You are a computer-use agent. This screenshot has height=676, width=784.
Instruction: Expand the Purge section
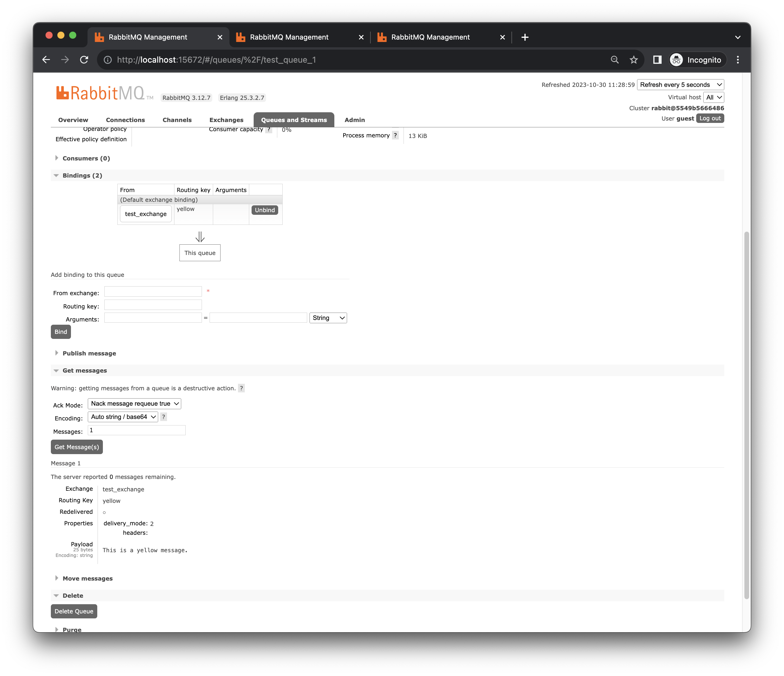point(72,630)
